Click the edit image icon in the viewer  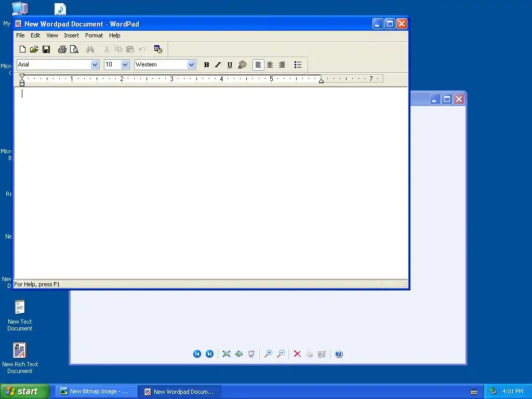coord(322,354)
